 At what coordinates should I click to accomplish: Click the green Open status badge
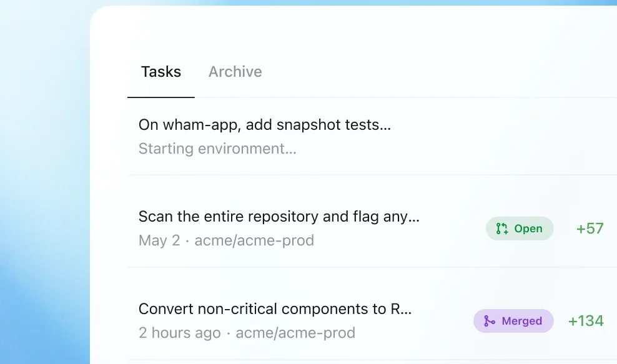tap(520, 229)
